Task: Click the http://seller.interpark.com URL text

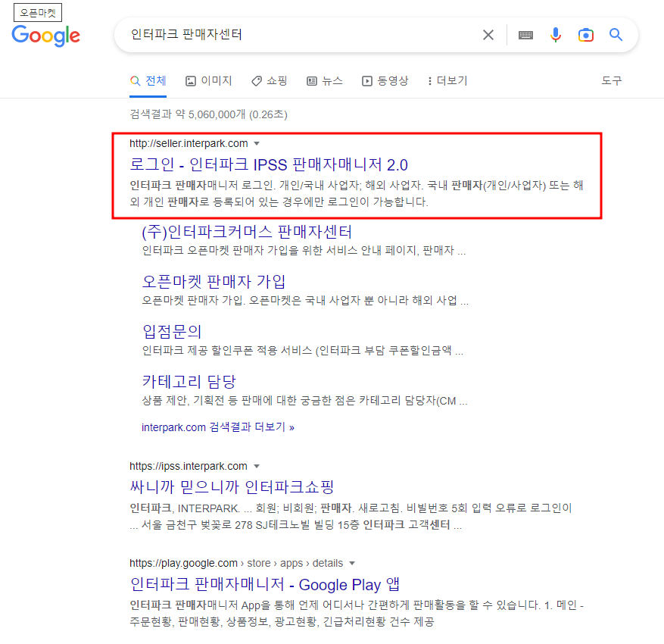Action: [x=189, y=144]
